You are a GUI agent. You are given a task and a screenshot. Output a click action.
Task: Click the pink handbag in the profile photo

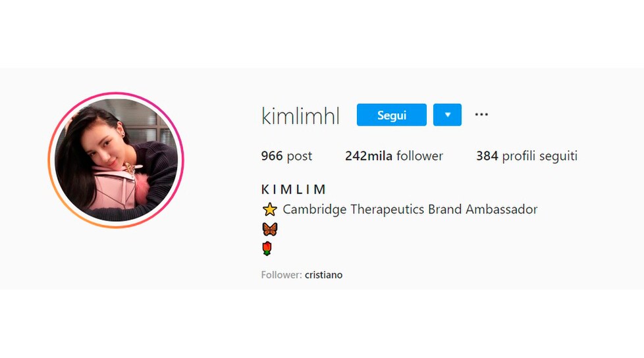click(113, 188)
